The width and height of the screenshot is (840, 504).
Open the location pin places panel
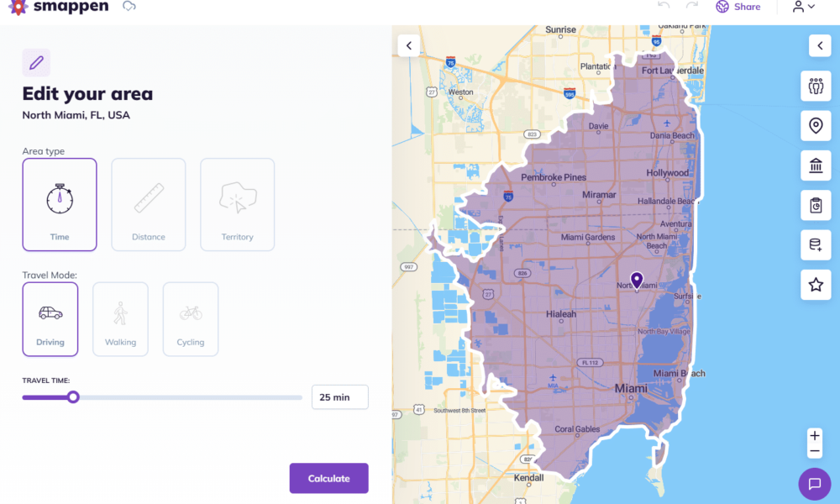(x=815, y=126)
